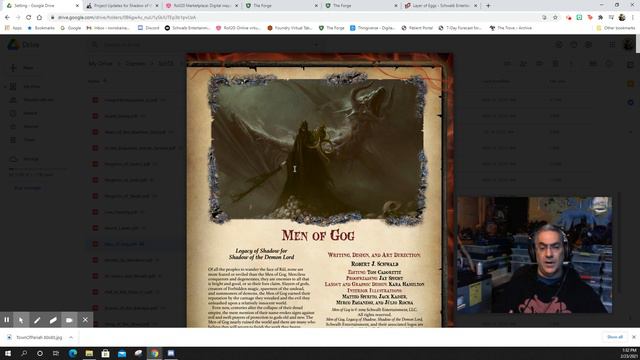
Task: Switch to the second The Forge tab
Action: pos(361,6)
